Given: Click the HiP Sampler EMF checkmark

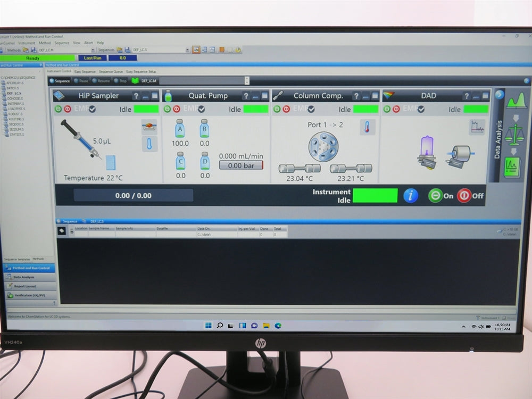Looking at the screenshot, I should point(92,109).
